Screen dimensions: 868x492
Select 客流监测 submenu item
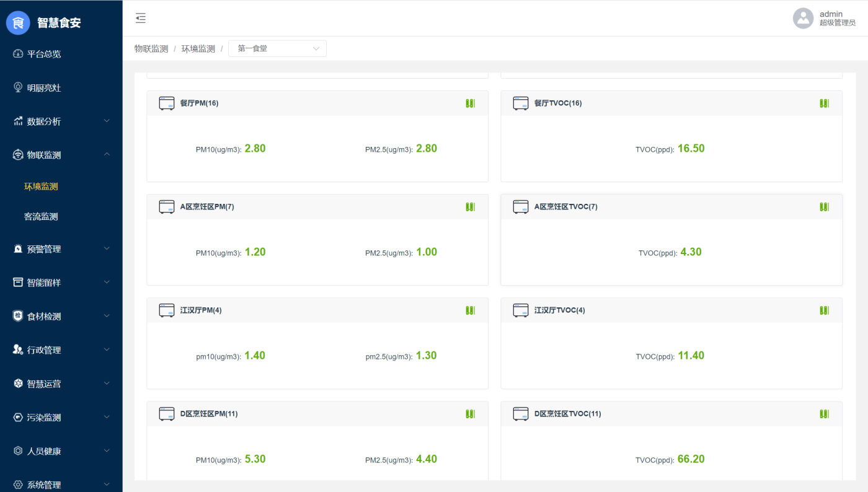(41, 217)
